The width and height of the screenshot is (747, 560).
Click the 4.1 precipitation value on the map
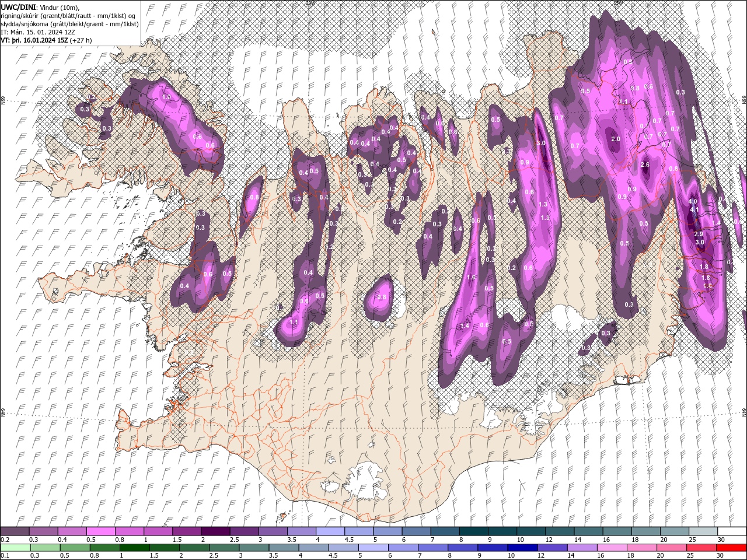tap(694, 209)
